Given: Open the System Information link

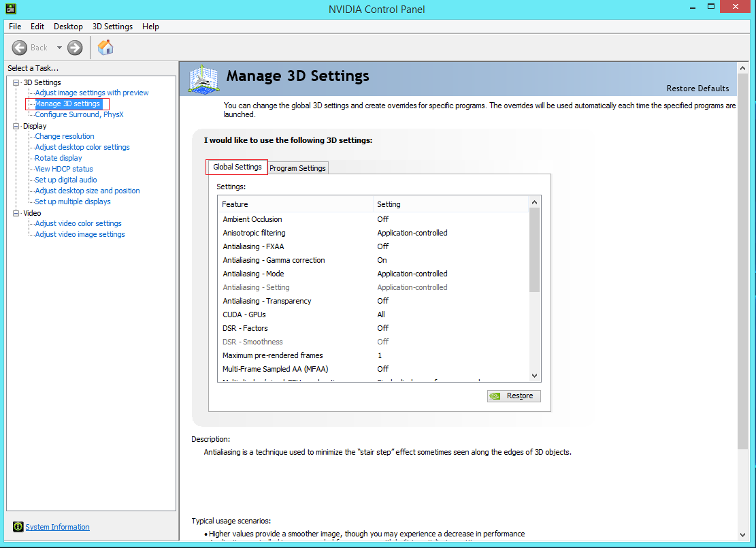Looking at the screenshot, I should point(57,527).
